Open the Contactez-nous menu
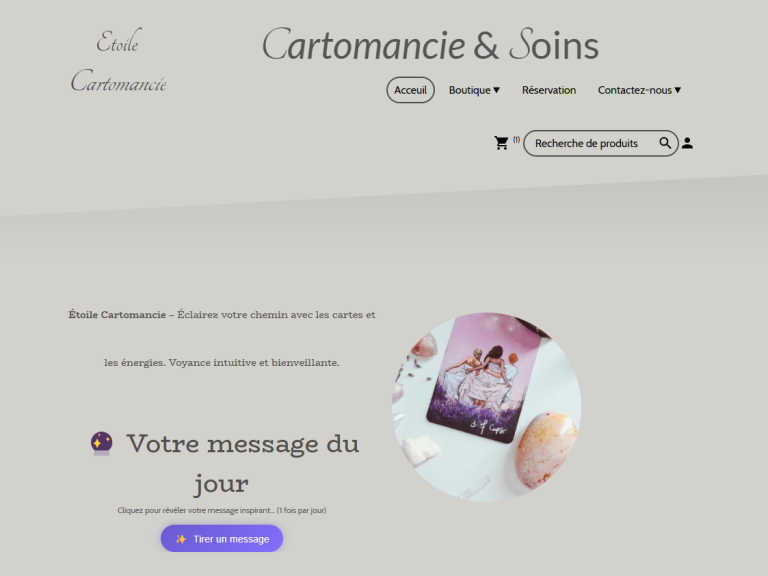 639,90
